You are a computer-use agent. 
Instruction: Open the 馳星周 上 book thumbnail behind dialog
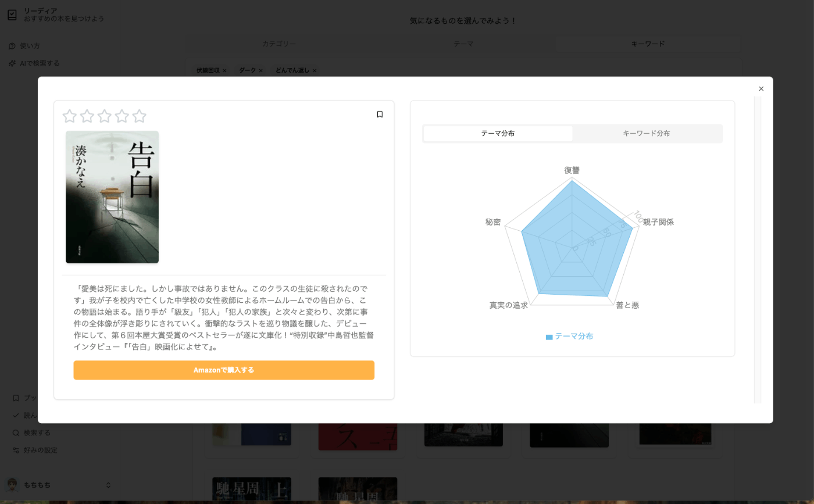[252, 490]
